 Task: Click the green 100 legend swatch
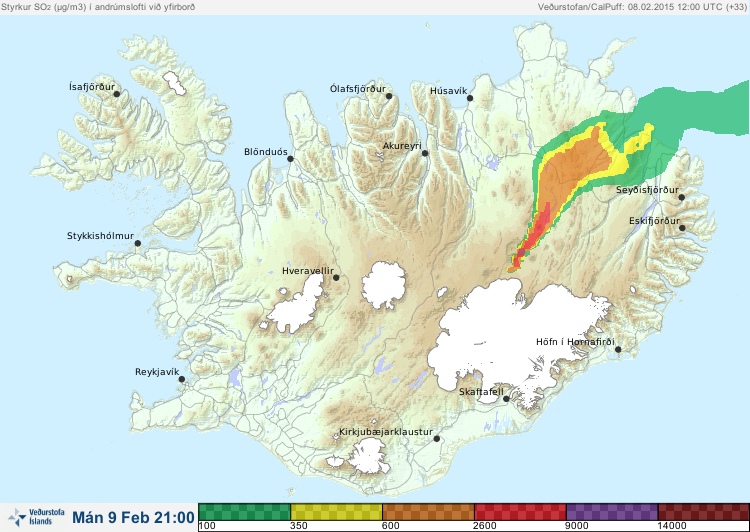pos(244,512)
